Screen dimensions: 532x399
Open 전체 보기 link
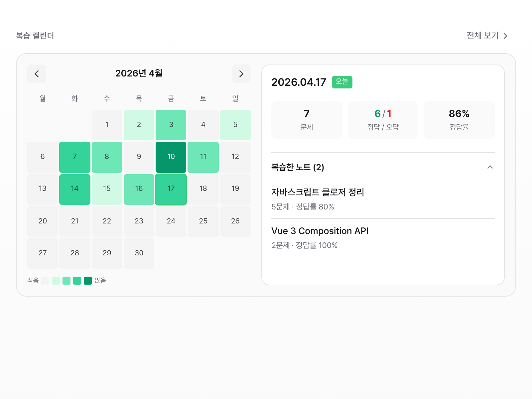(487, 36)
